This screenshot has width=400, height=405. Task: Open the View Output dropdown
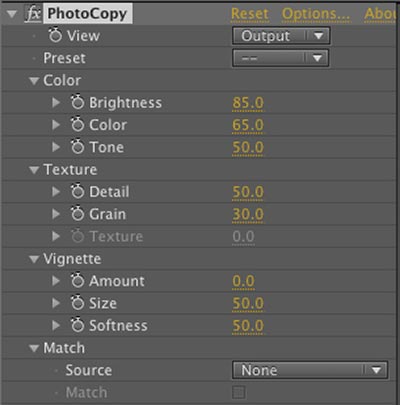(x=281, y=36)
